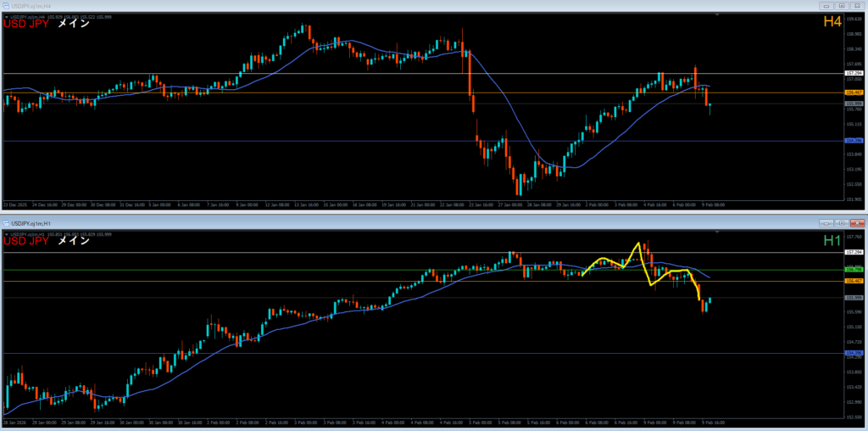Select the green 156.786 price label on H1 chart

pos(854,270)
